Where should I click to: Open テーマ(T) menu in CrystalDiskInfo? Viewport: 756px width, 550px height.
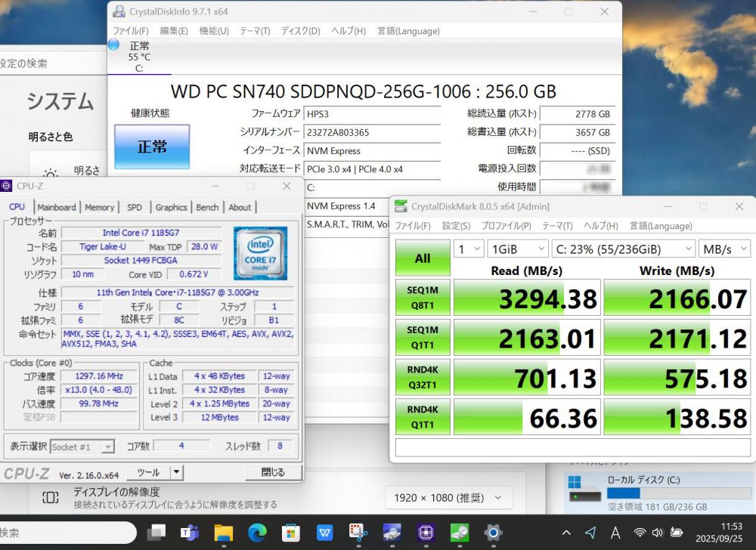point(255,31)
